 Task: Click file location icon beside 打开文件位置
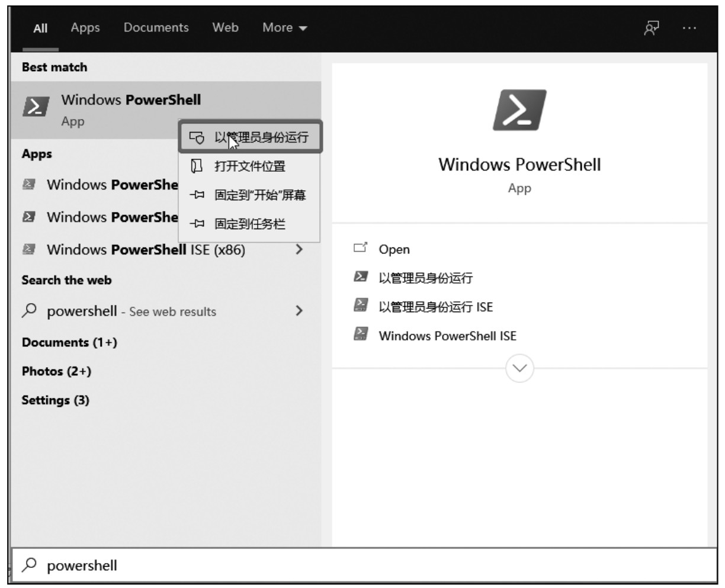coord(197,166)
